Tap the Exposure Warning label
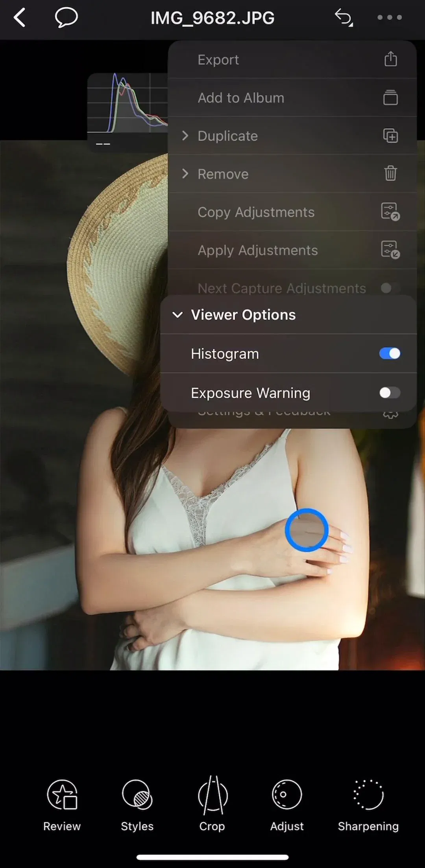 pyautogui.click(x=250, y=393)
